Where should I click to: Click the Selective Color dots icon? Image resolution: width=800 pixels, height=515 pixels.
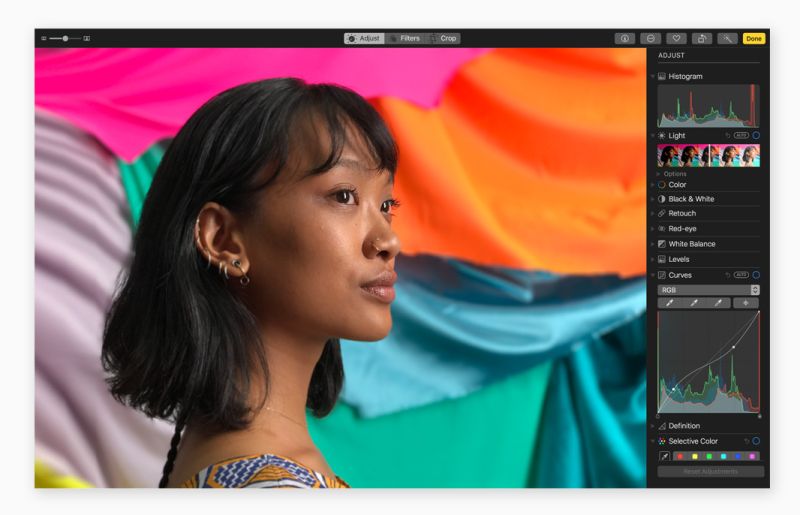(662, 441)
